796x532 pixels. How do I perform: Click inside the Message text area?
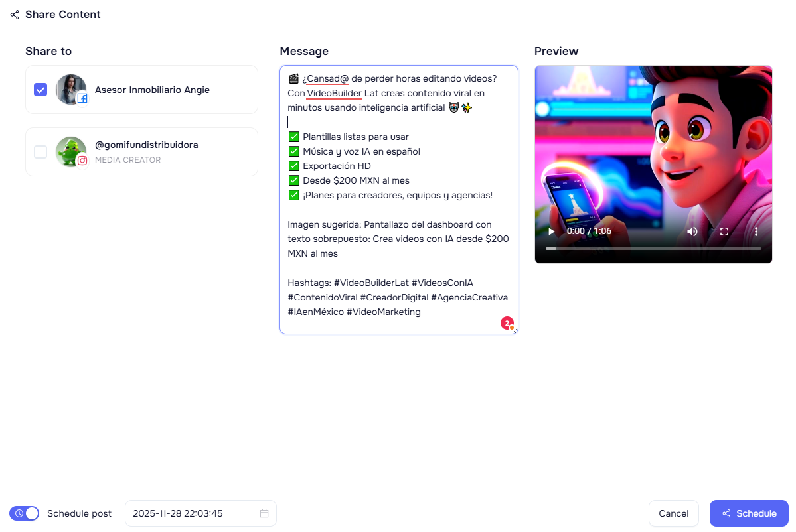coord(399,200)
